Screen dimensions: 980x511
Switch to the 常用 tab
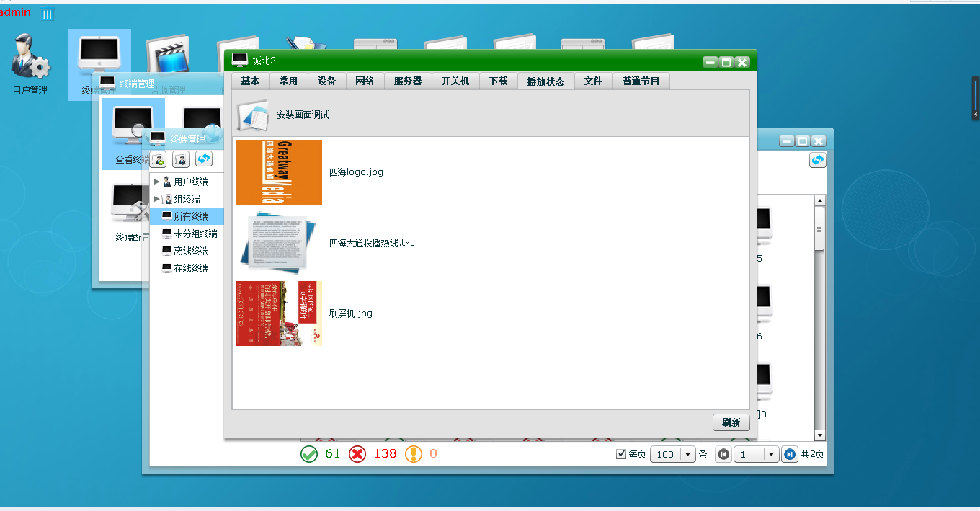click(x=288, y=81)
